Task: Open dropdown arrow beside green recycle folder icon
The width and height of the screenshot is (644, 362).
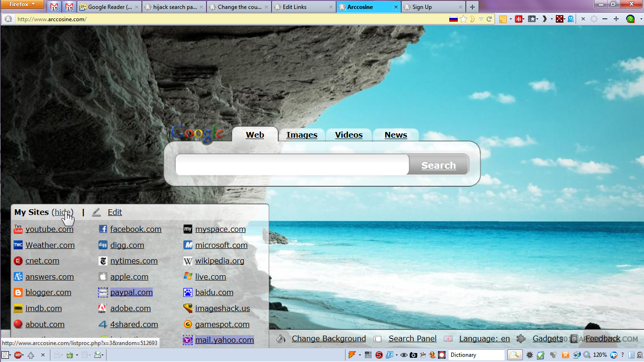Action: point(76,355)
